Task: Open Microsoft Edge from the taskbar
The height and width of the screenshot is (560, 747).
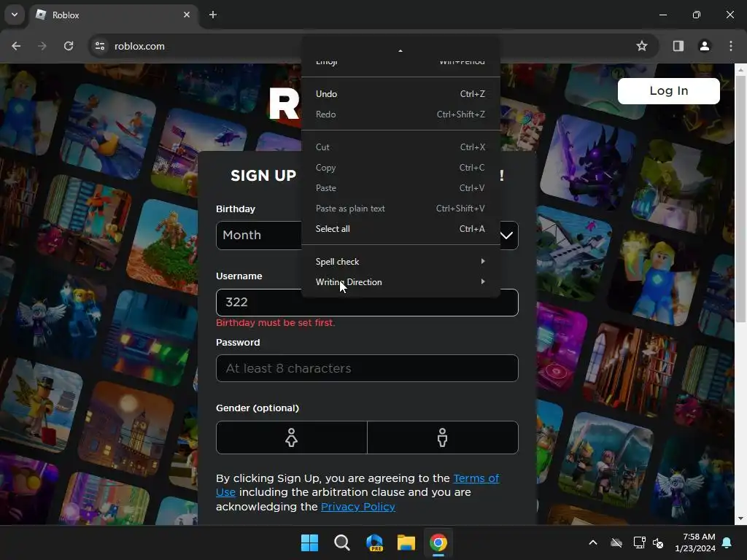Action: tap(374, 542)
